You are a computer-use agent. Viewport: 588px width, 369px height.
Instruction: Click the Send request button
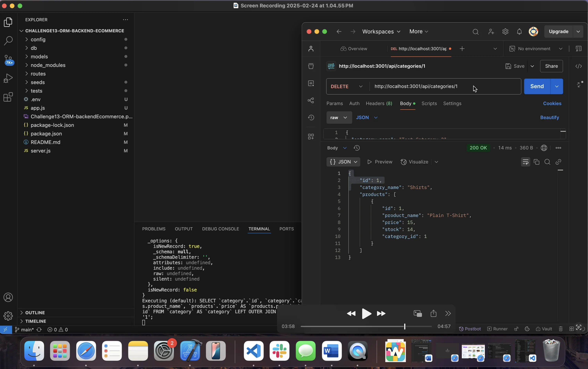click(x=537, y=86)
